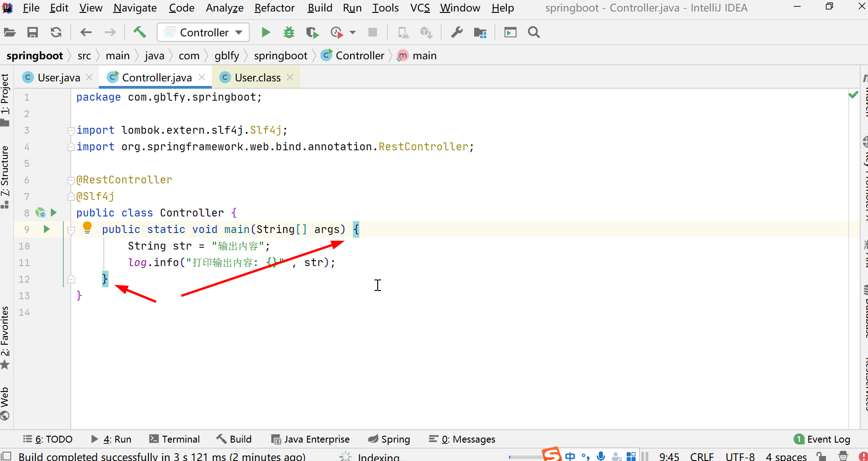The width and height of the screenshot is (868, 461).
Task: Build project with the hammer icon
Action: pos(140,32)
